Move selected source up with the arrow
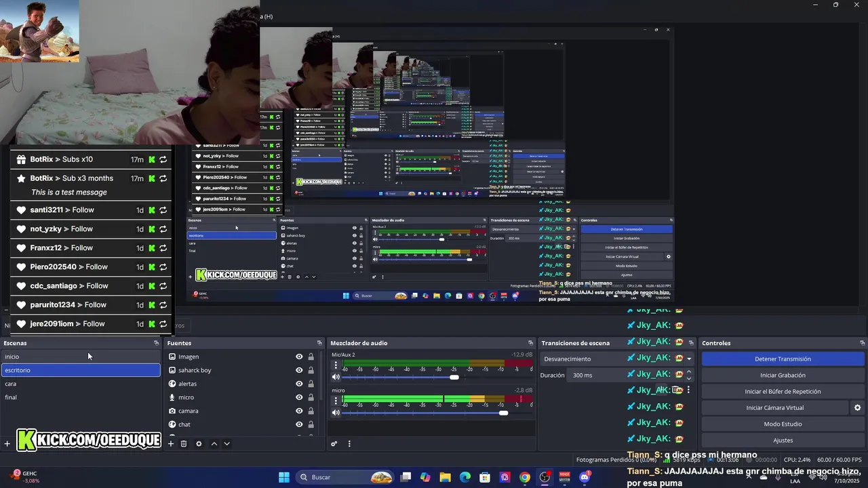868x488 pixels. 214,444
